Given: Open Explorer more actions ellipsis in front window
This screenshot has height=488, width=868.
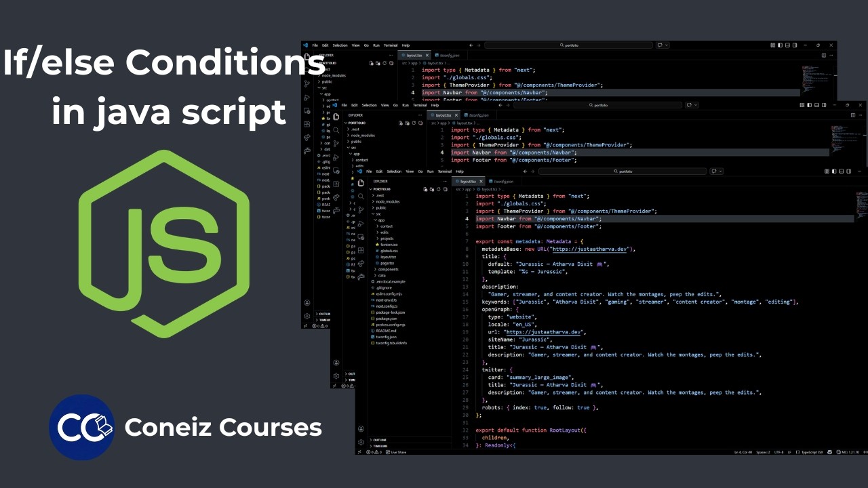Looking at the screenshot, I should [x=445, y=182].
